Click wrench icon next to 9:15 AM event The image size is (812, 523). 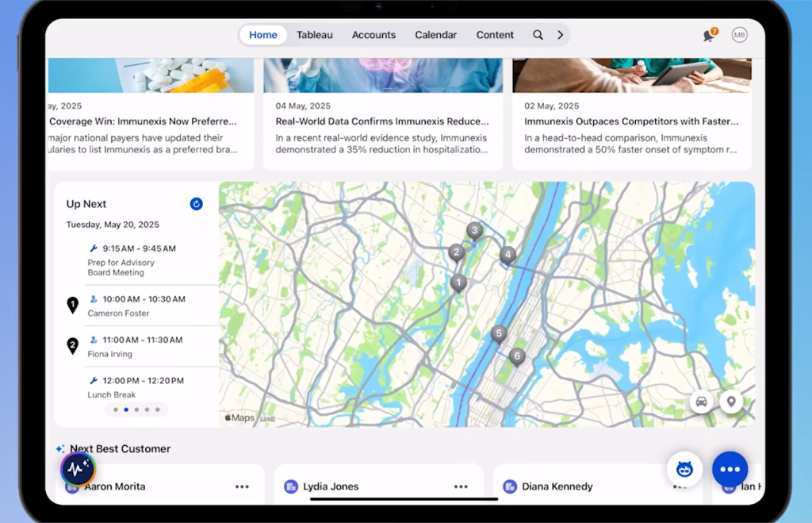94,248
